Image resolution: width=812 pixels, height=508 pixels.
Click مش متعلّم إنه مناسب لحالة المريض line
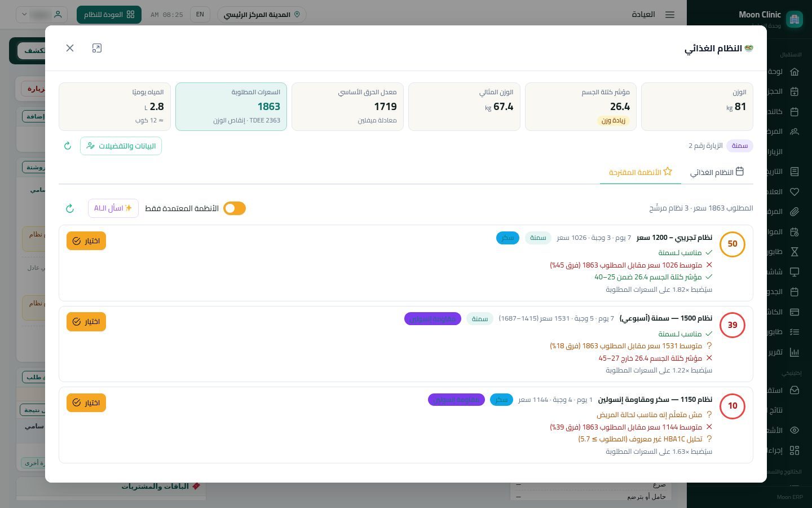coord(655,414)
